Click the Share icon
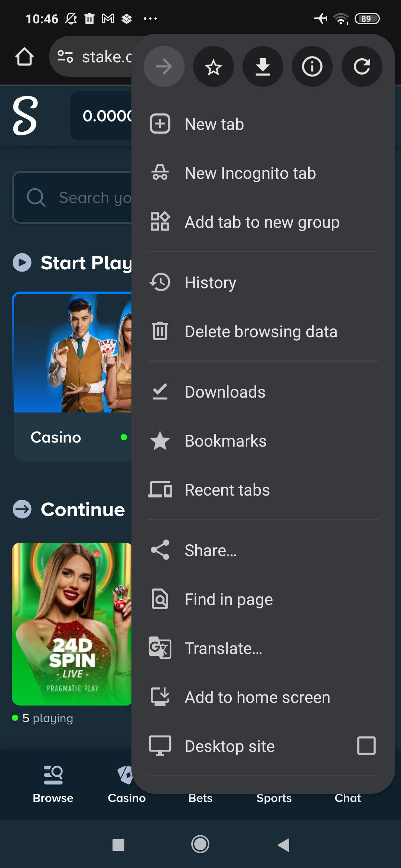 pos(160,550)
